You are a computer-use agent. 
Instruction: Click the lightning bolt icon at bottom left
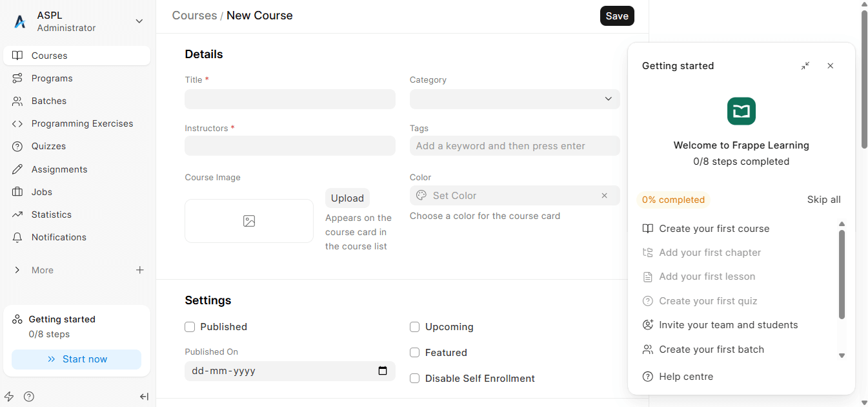coord(9,397)
